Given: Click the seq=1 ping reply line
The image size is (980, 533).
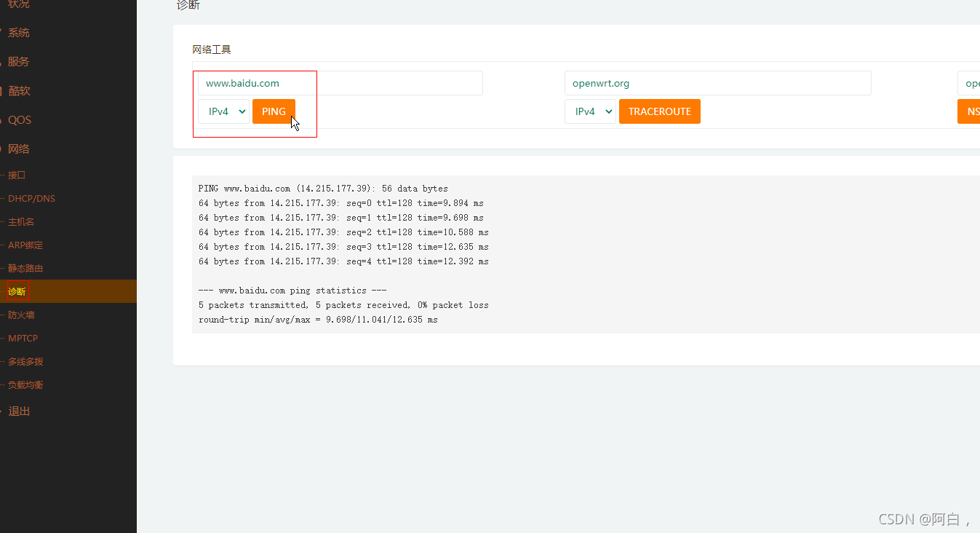Looking at the screenshot, I should 340,218.
